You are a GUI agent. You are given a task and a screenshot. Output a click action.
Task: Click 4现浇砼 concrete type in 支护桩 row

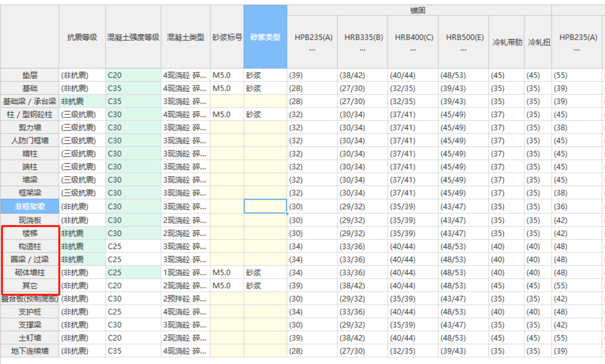point(186,312)
